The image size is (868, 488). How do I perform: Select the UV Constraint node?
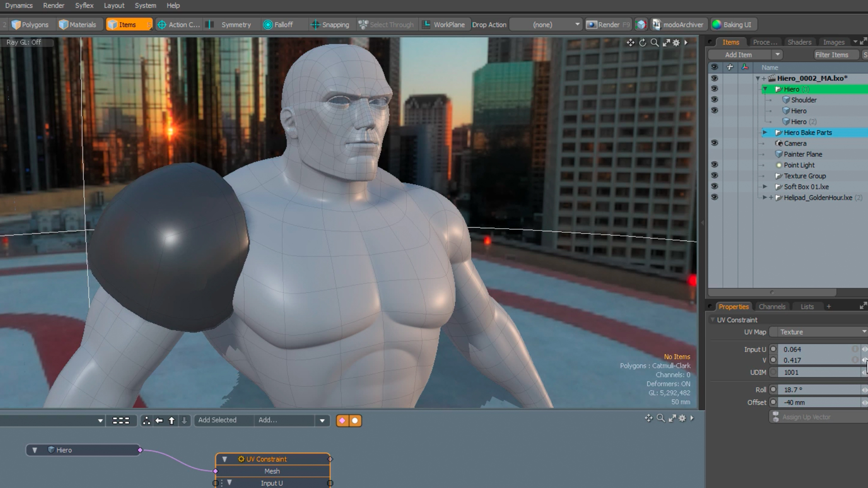point(267,459)
